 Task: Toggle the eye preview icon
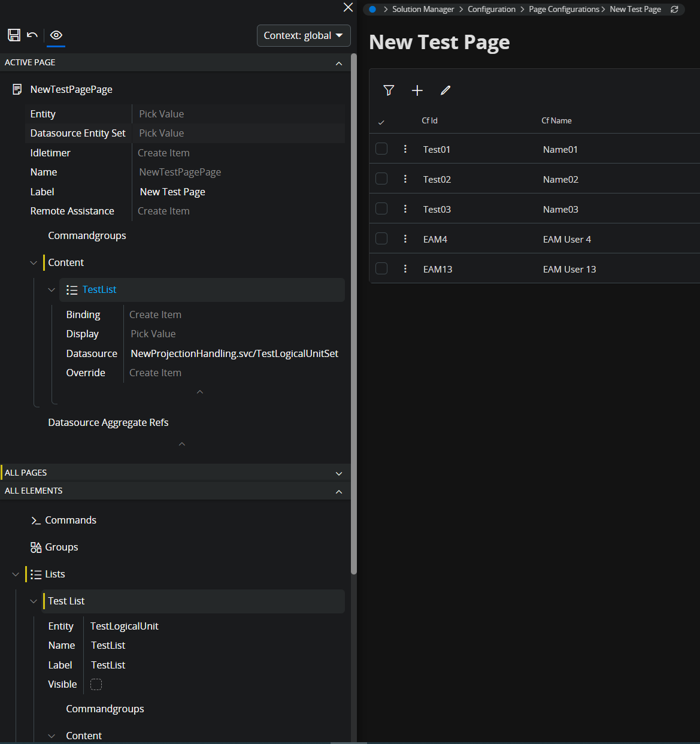(x=56, y=35)
